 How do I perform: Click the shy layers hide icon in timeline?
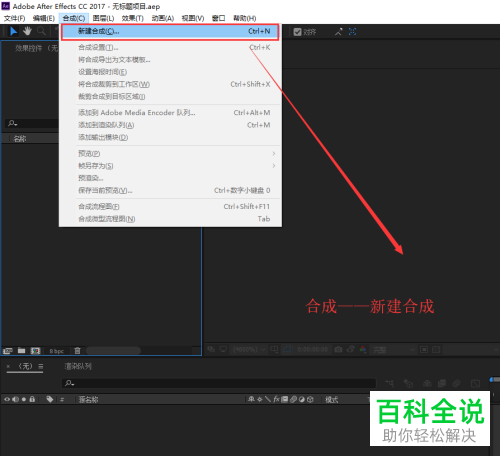point(427,383)
